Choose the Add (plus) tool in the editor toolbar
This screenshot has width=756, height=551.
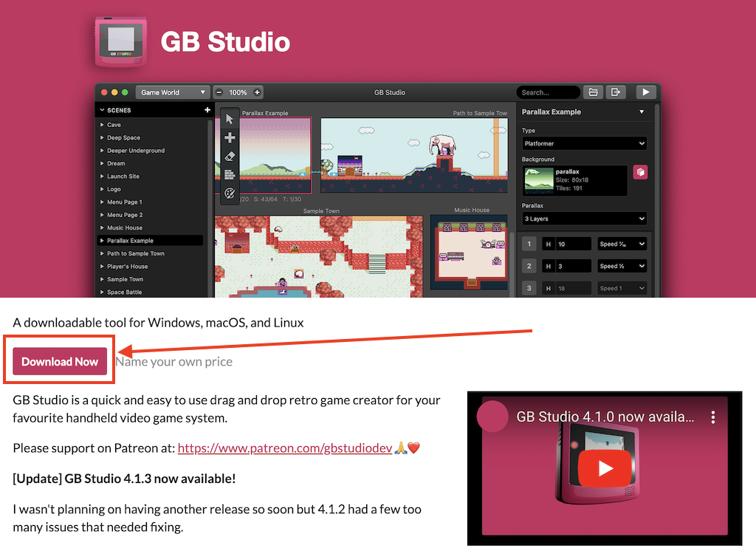[230, 138]
